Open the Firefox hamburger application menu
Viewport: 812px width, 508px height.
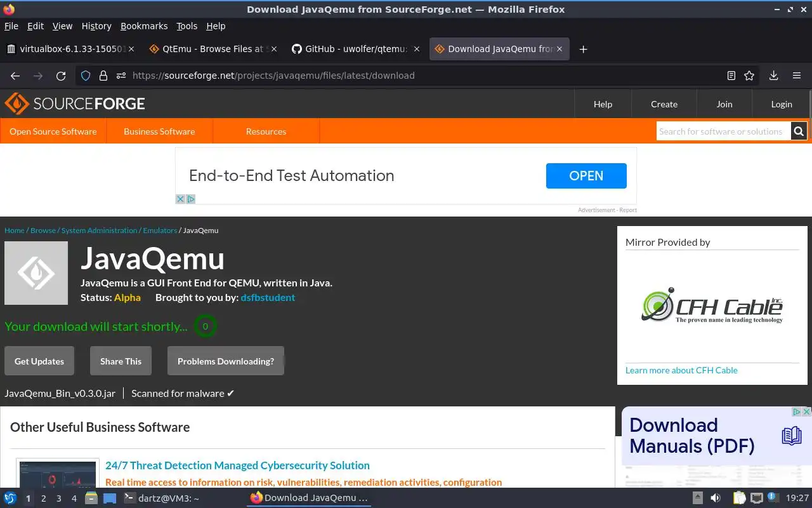click(797, 76)
